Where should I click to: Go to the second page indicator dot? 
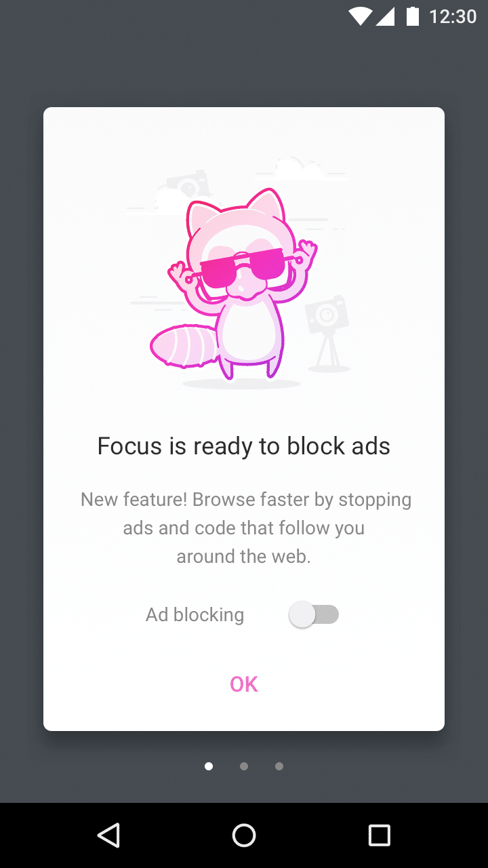244,766
